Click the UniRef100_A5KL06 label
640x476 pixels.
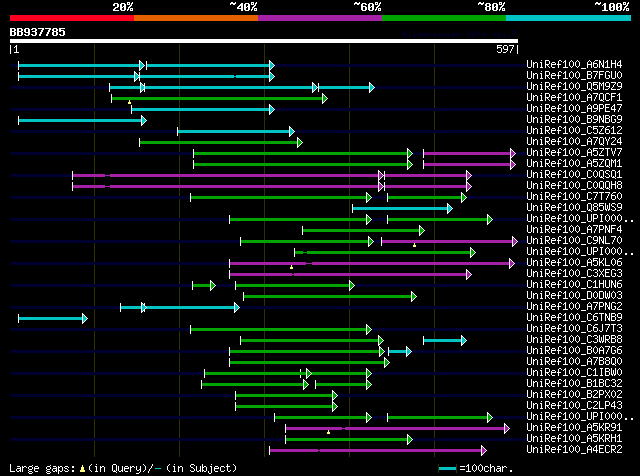[574, 263]
